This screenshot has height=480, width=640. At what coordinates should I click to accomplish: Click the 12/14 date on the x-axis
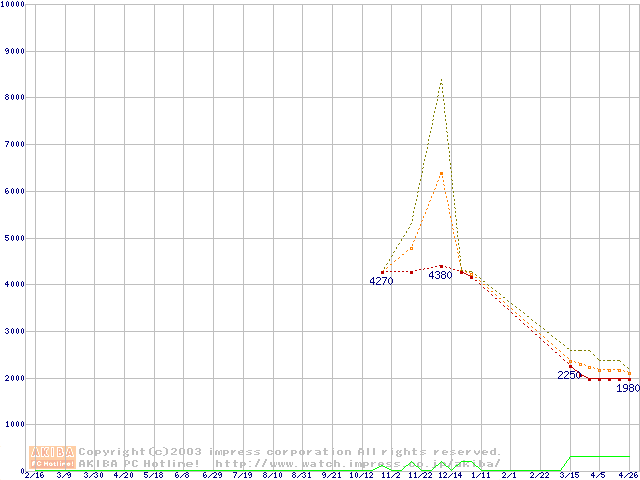450,475
